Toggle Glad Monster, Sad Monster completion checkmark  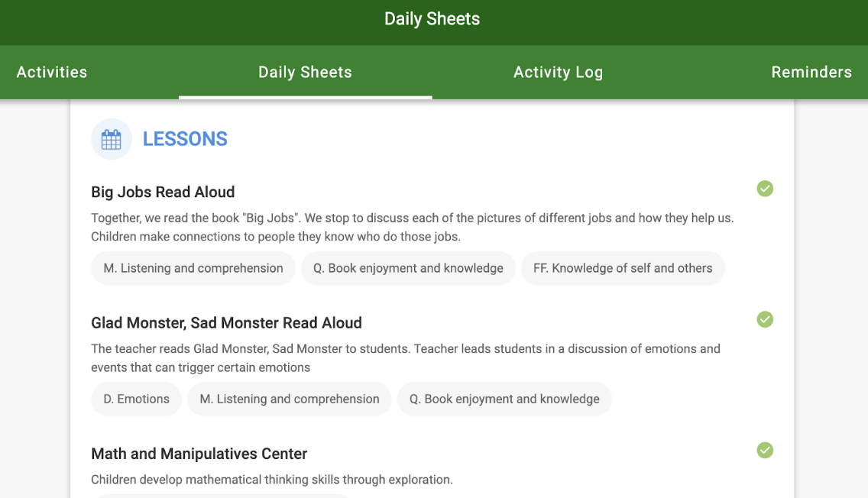click(765, 319)
